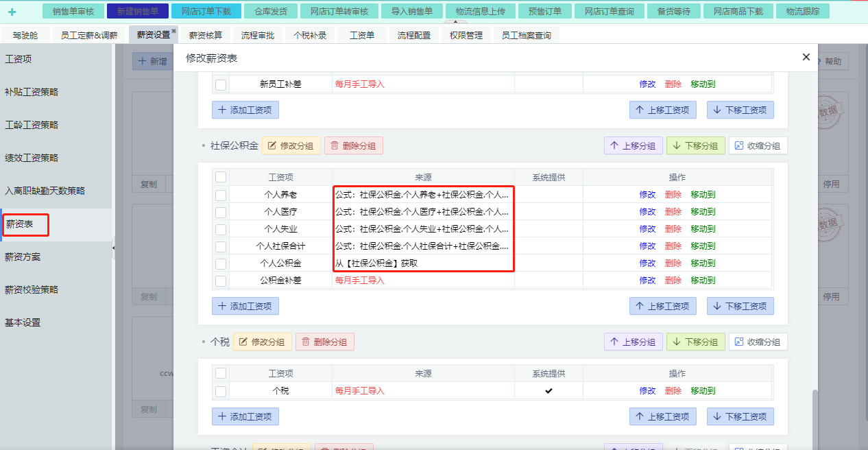Image resolution: width=868 pixels, height=450 pixels.
Task: Click 销售单审核 toolbar shortcut
Action: click(73, 11)
